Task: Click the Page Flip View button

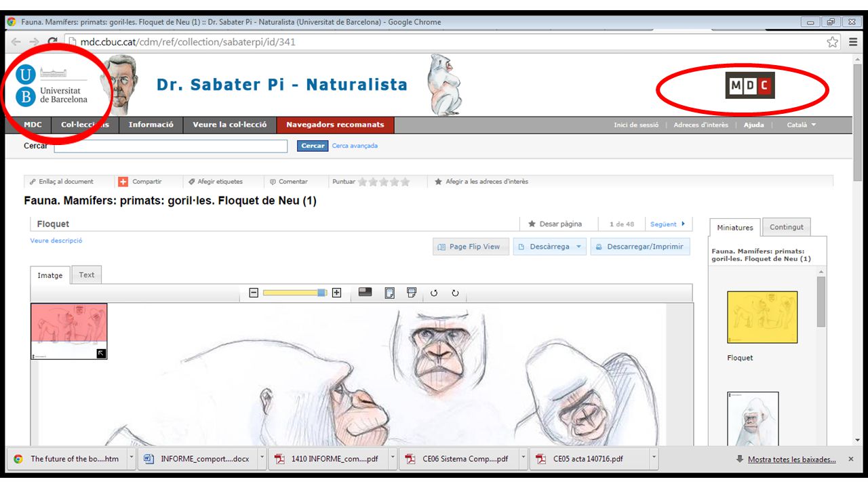Action: pos(471,247)
